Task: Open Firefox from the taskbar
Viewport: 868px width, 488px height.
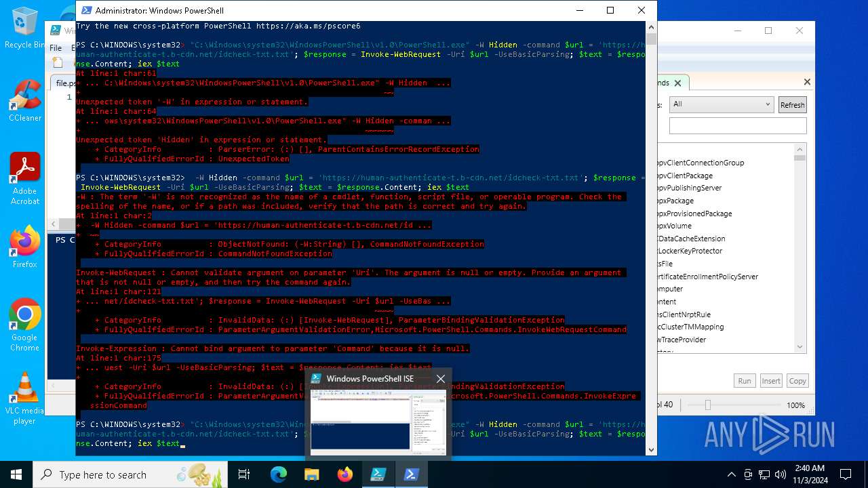Action: coord(344,474)
